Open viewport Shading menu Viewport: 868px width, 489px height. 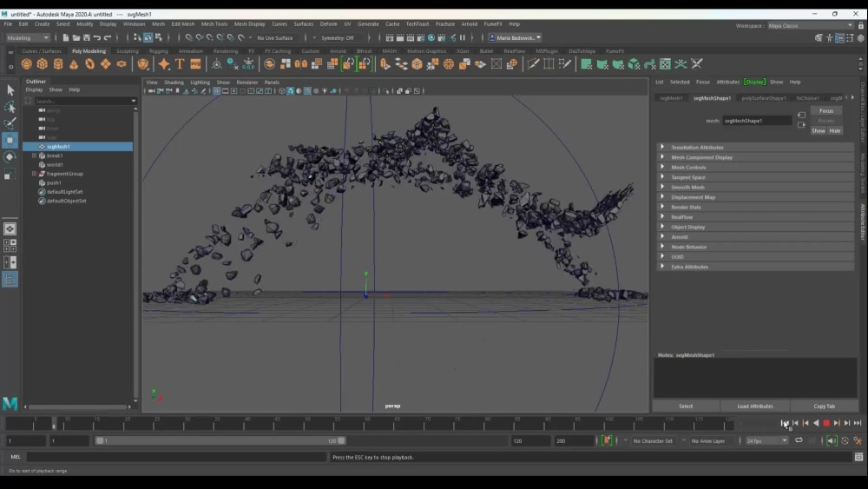pos(174,82)
